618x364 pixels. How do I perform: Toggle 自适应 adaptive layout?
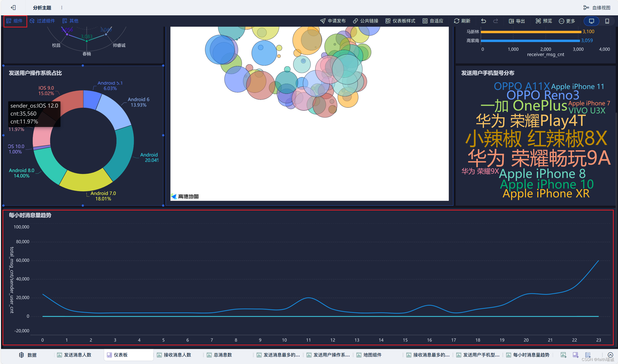pyautogui.click(x=433, y=21)
